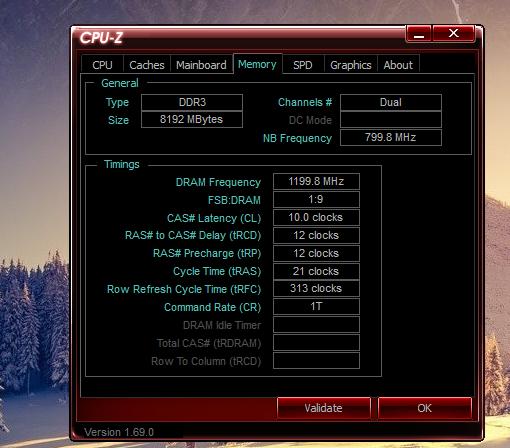Click the Validate button

tap(323, 408)
